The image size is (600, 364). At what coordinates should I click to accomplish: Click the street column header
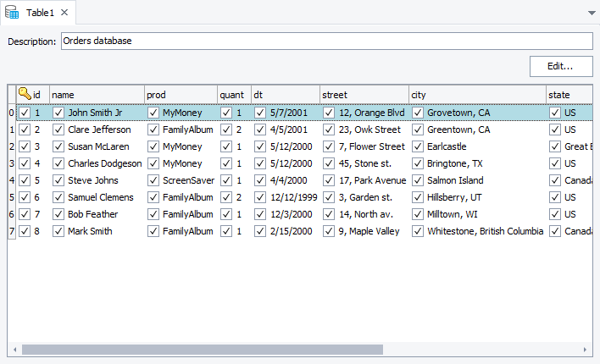tap(364, 95)
